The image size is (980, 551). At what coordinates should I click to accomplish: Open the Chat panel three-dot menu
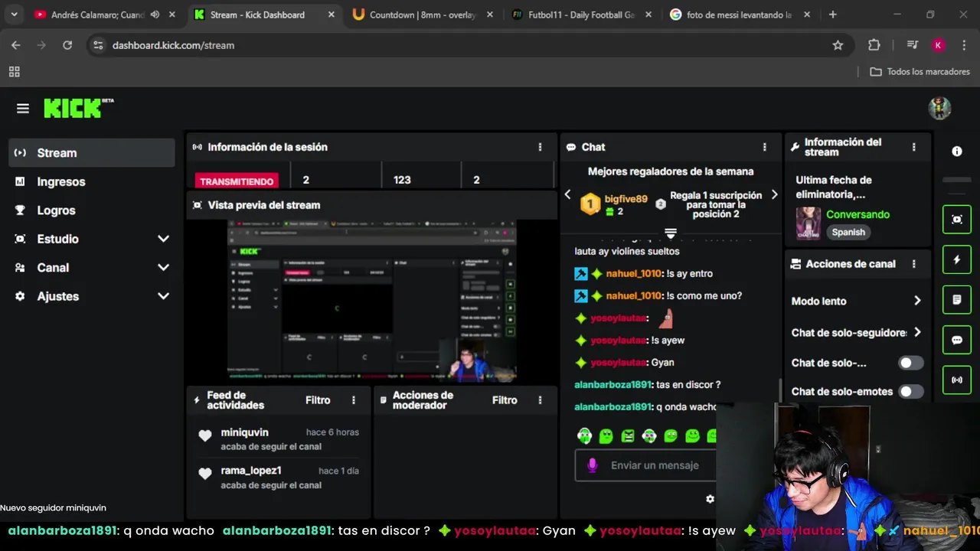coord(764,147)
